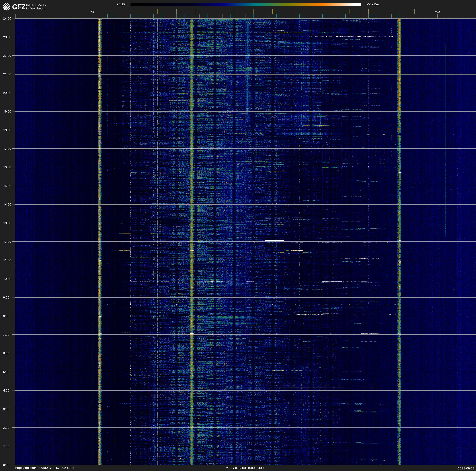Click the 21:00 time axis label
Image resolution: width=476 pixels, height=471 pixels.
[x=7, y=74]
